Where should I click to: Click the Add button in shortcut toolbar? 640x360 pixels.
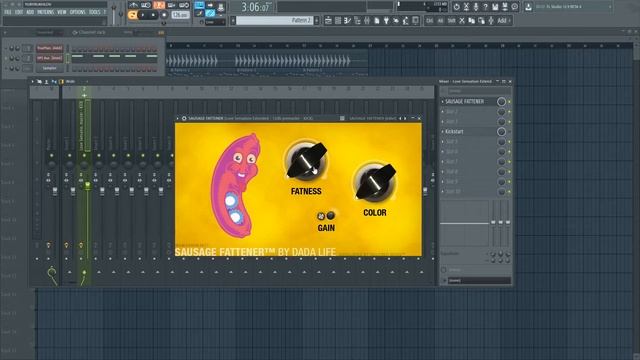point(503,20)
